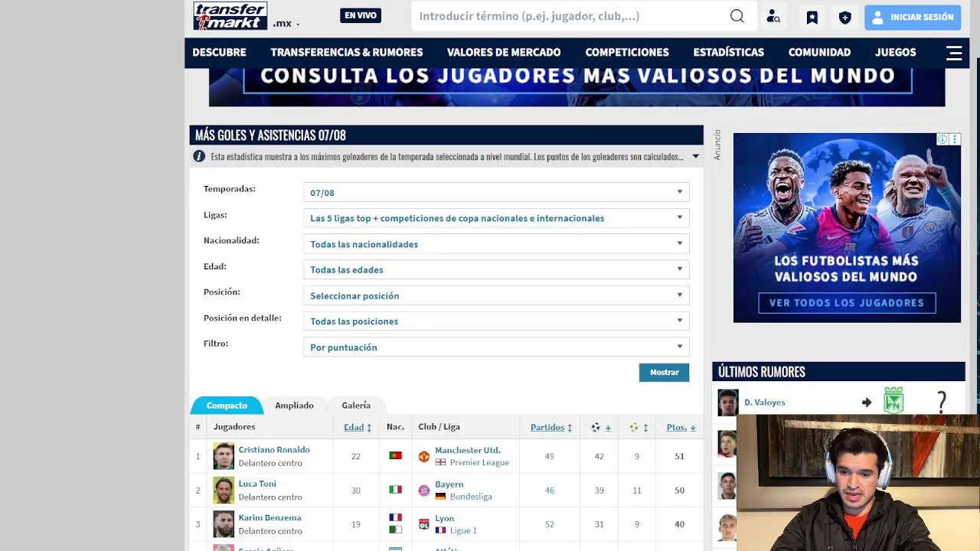Open the hamburger menu icon

coord(954,53)
